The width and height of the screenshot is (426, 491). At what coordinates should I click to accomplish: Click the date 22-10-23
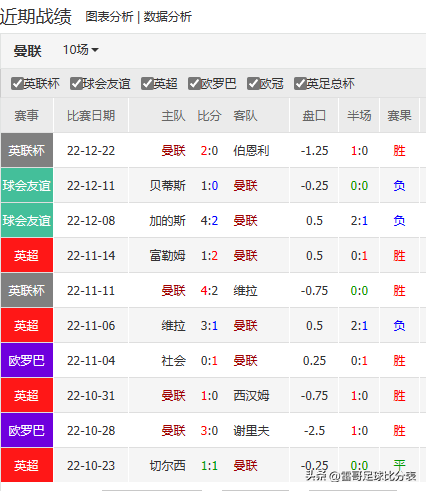(x=91, y=466)
